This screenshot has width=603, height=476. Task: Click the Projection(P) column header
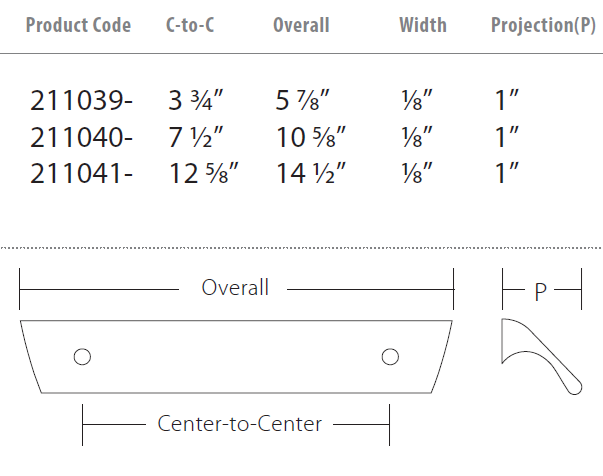[x=543, y=25]
